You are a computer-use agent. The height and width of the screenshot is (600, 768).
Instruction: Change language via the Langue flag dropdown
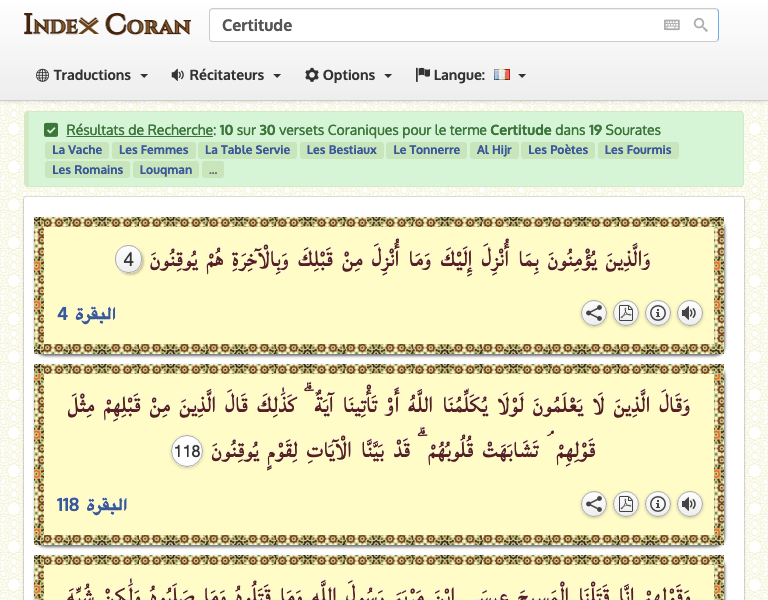(x=509, y=75)
